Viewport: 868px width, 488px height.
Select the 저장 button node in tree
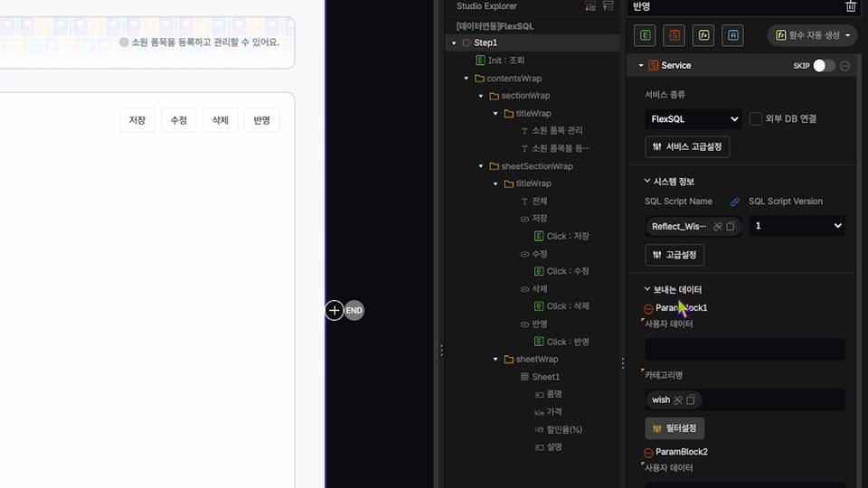tap(534, 219)
